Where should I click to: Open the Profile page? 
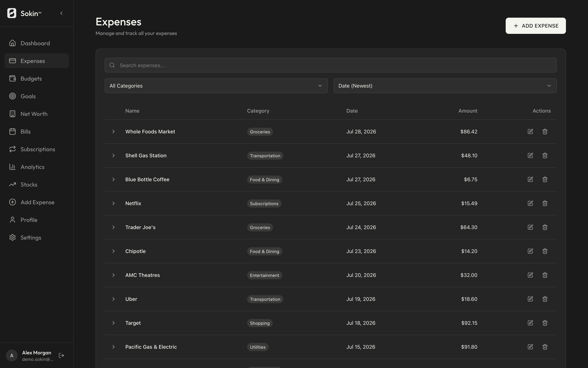click(36, 220)
